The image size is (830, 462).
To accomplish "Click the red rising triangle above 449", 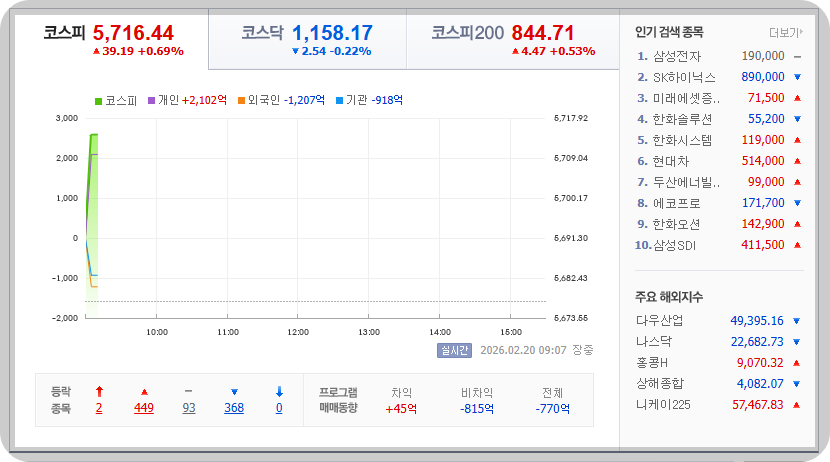I will coord(144,392).
